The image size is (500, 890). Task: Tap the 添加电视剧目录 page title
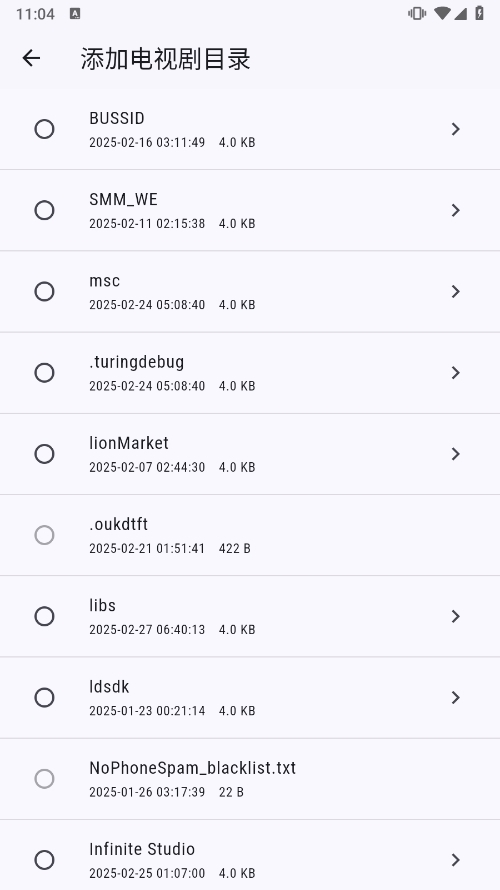tap(165, 58)
